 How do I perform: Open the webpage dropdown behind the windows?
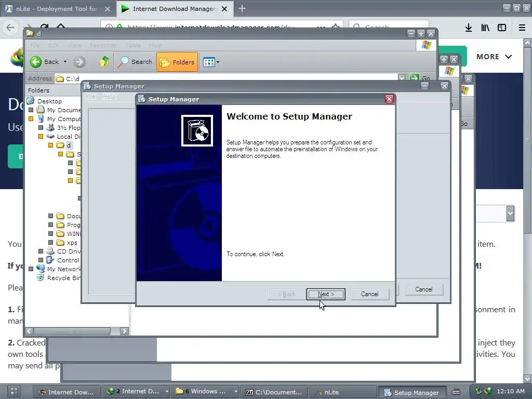coord(510,214)
